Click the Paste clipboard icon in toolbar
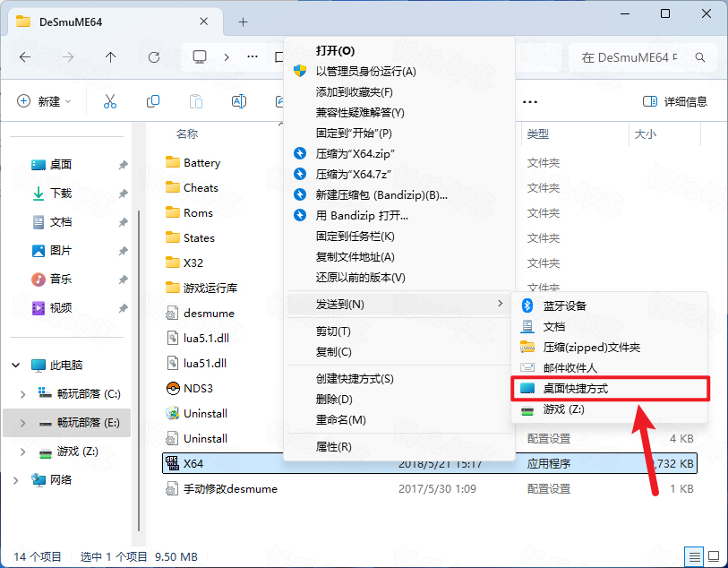The height and width of the screenshot is (568, 728). pos(196,101)
